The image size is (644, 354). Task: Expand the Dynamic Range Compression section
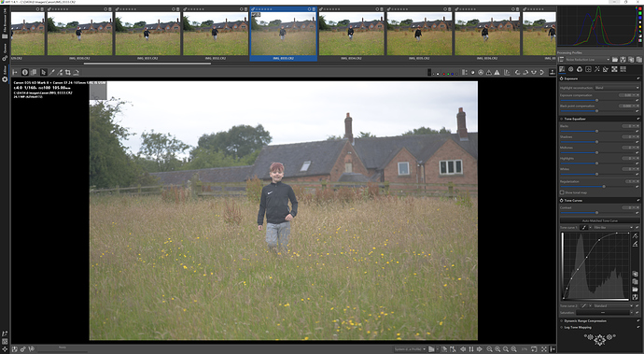[585, 320]
